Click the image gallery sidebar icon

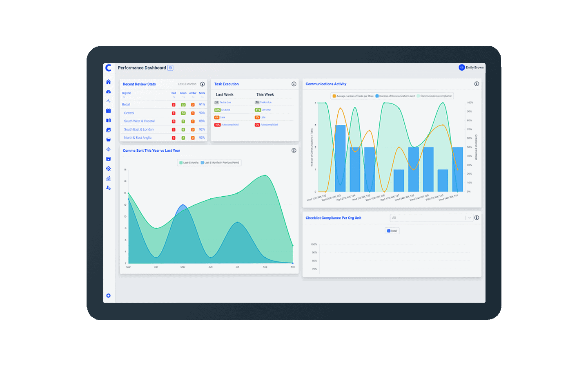coord(108,130)
